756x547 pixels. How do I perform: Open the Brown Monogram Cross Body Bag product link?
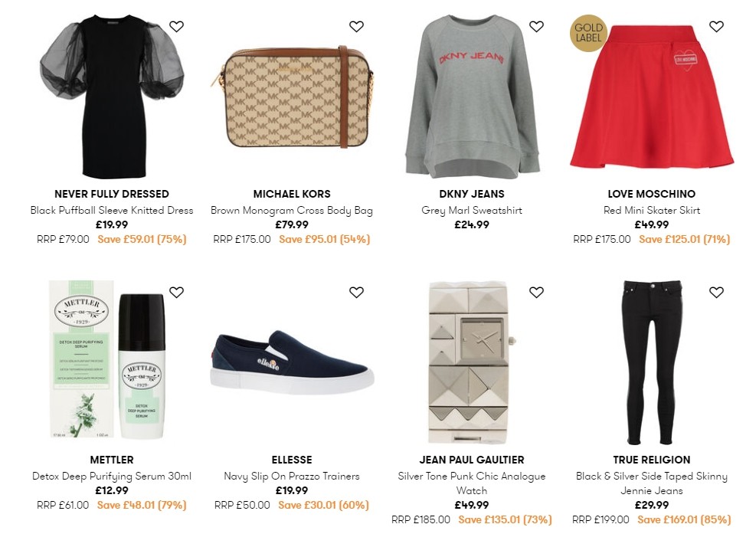(292, 210)
